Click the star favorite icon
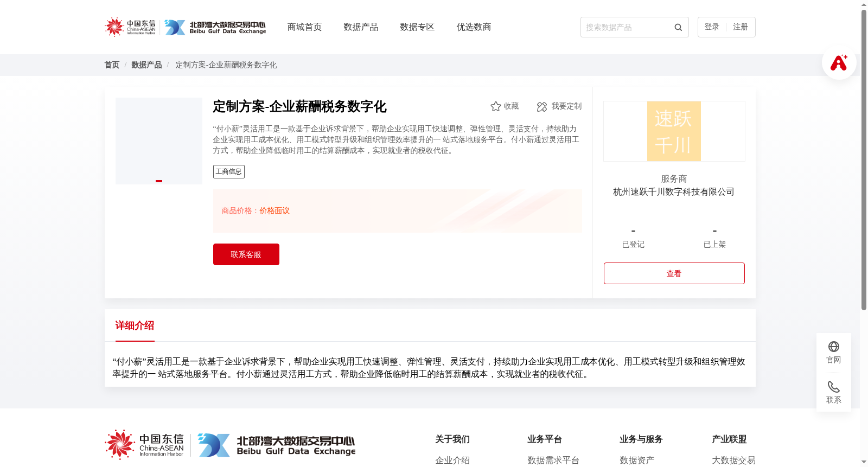Screen dimensions: 868x467 (495, 106)
